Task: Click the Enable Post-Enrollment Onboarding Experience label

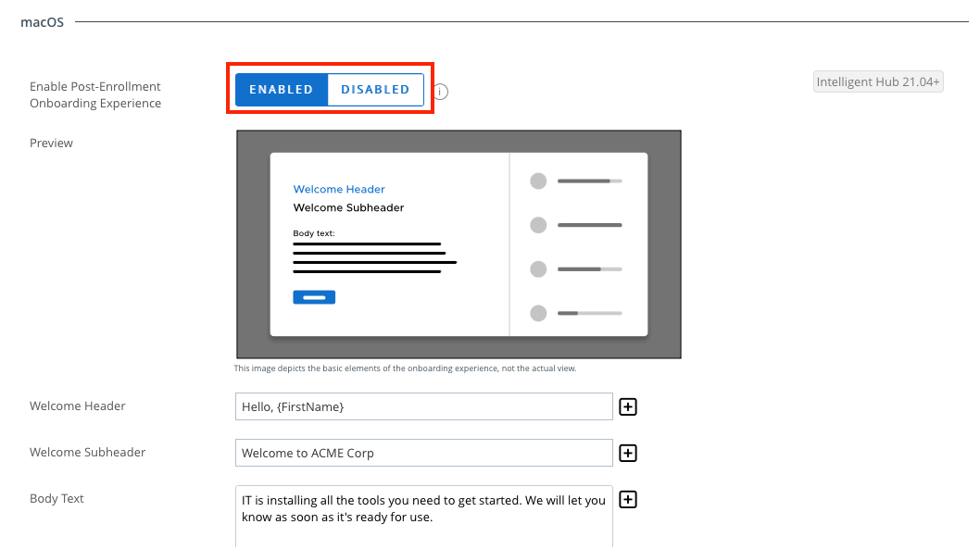Action: tap(94, 94)
